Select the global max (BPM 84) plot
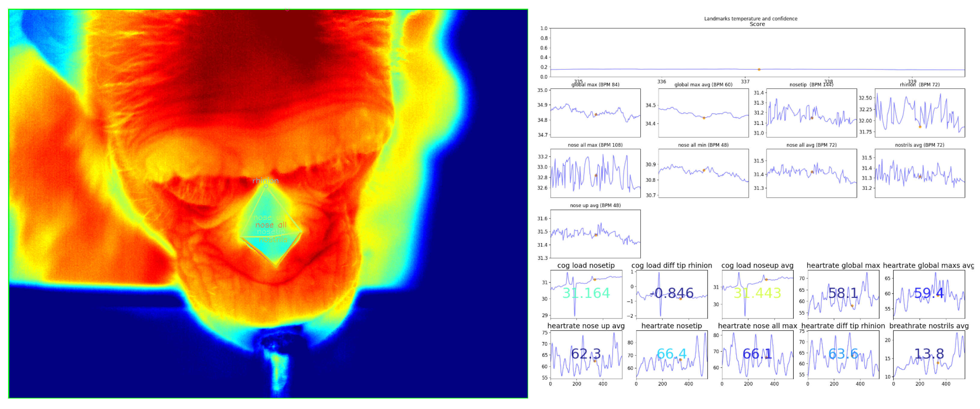This screenshot has width=980, height=409. (x=595, y=113)
